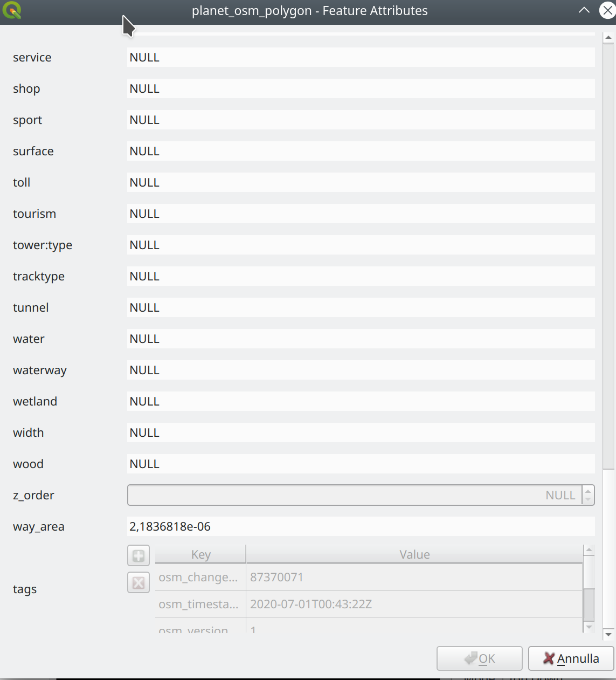Click the red X icon on the Annulla button
616x680 pixels.
[548, 658]
